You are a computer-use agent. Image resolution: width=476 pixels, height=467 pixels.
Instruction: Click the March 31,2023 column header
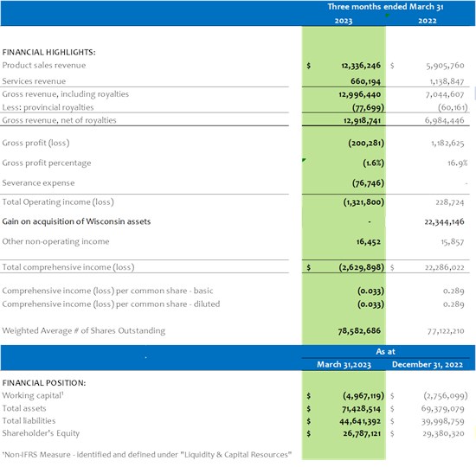tap(344, 364)
